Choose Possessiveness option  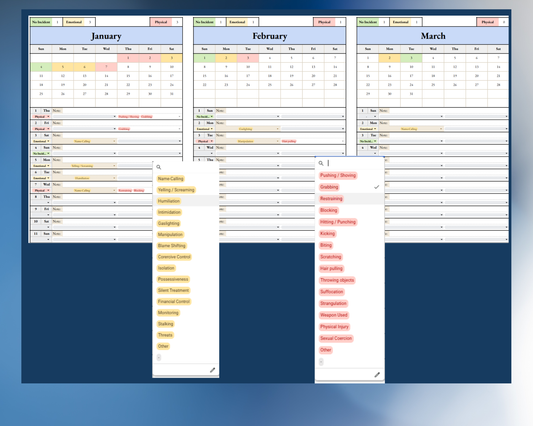coord(173,279)
